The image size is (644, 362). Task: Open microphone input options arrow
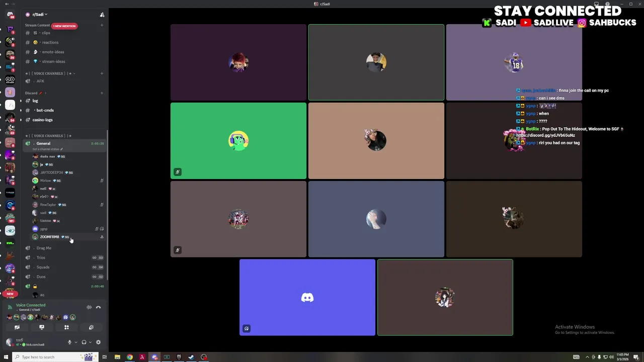[76, 342]
